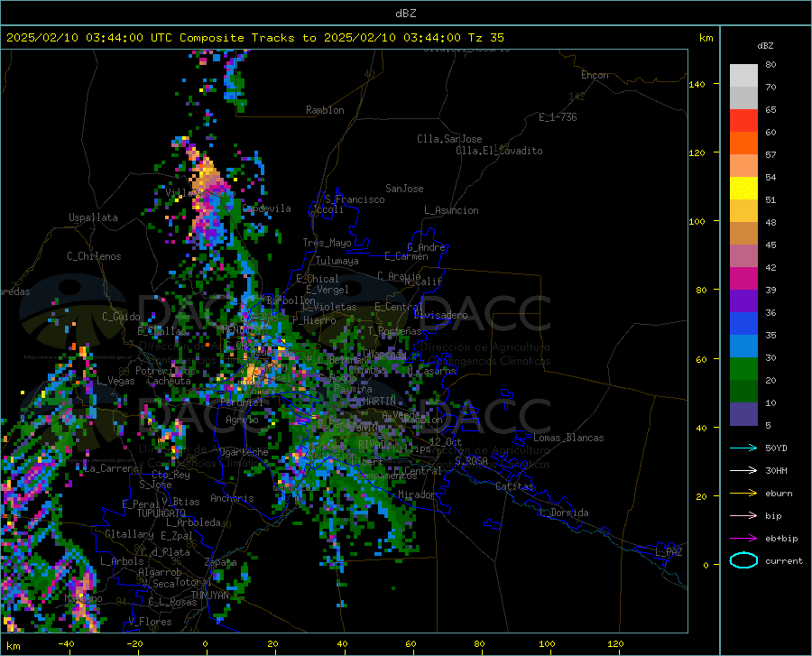
Task: Click the 'Catitas' label
Action: click(x=514, y=486)
